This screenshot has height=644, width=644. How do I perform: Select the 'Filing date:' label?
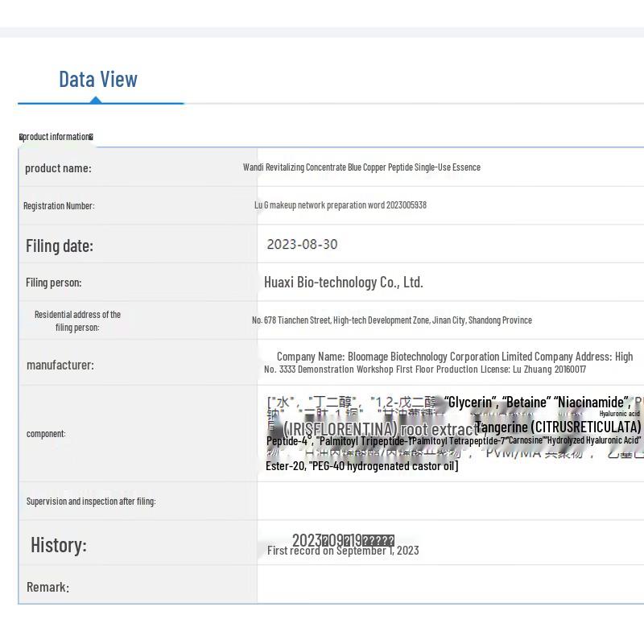pos(60,246)
